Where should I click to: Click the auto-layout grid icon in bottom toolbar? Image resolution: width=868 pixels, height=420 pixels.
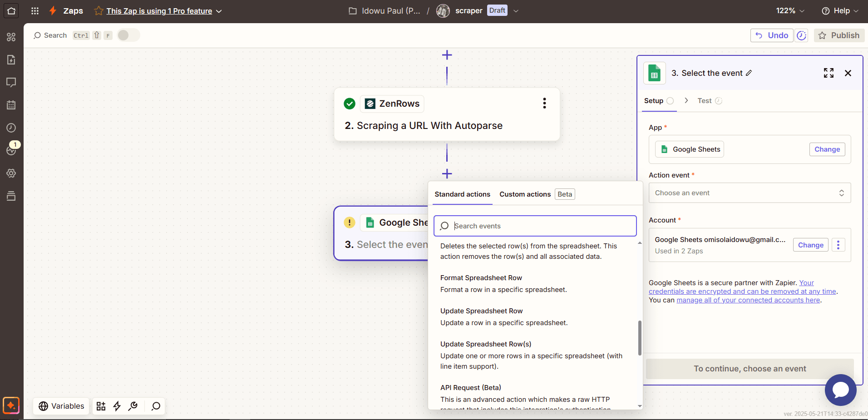click(x=101, y=406)
